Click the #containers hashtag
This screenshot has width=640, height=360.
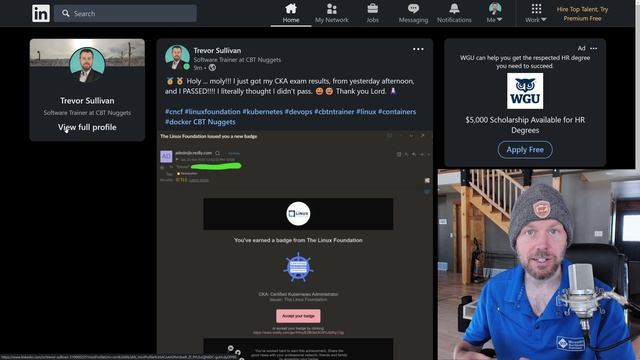point(397,111)
